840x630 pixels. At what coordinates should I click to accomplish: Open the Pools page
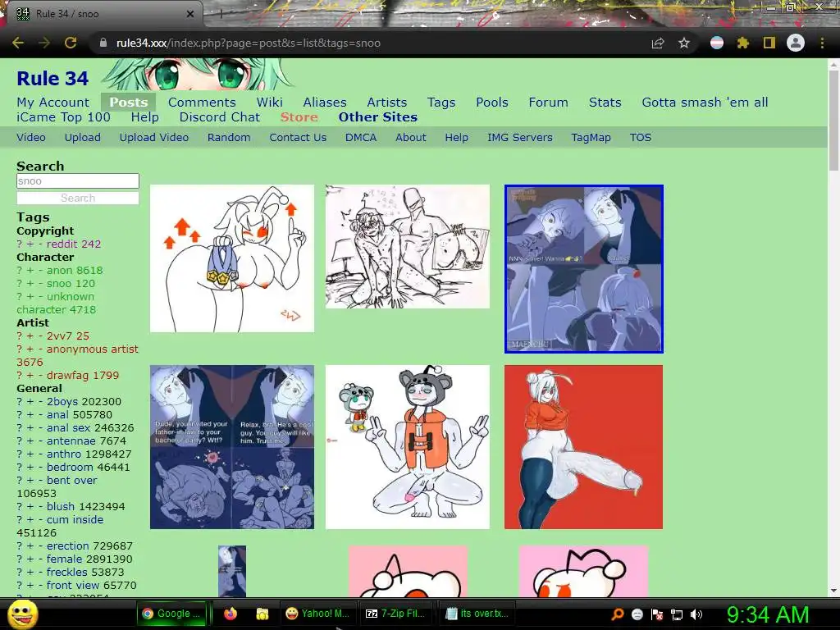[492, 102]
